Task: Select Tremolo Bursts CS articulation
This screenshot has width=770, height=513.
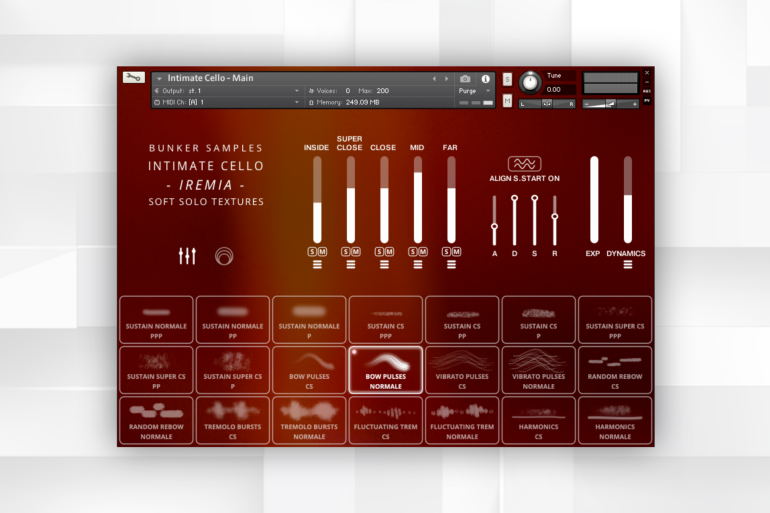Action: tap(233, 421)
